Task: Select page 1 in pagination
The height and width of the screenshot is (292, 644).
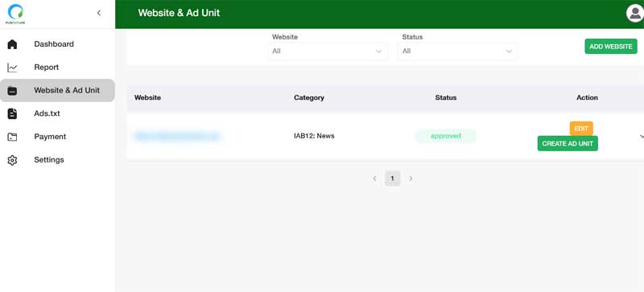Action: 393,179
